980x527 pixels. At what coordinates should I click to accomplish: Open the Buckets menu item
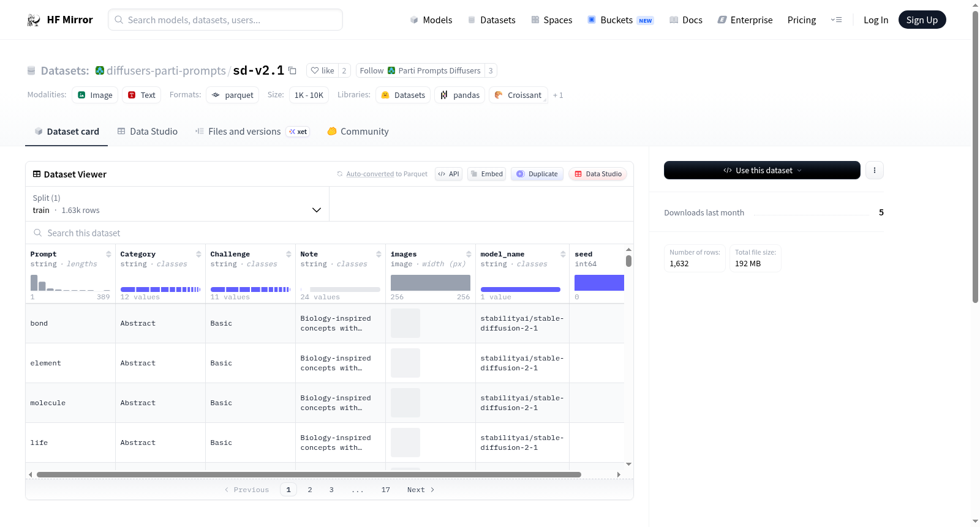coord(620,20)
